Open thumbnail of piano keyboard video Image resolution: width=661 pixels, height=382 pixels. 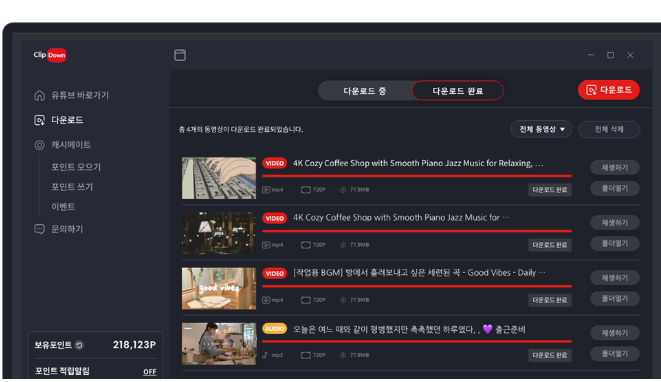point(219,178)
